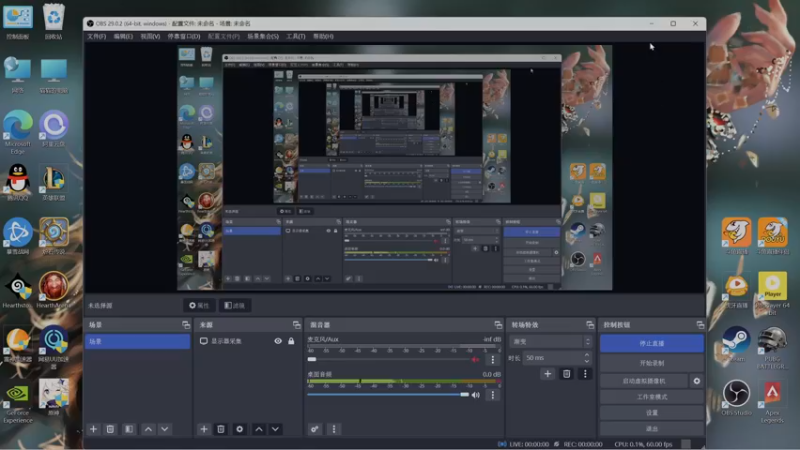Decrease transition duration with down arrow
The image size is (800, 450).
tap(587, 361)
